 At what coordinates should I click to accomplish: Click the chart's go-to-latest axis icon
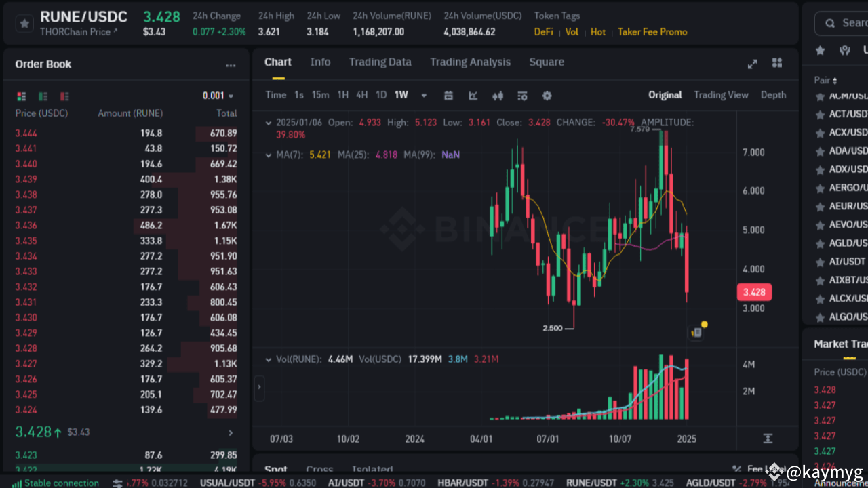click(x=768, y=439)
